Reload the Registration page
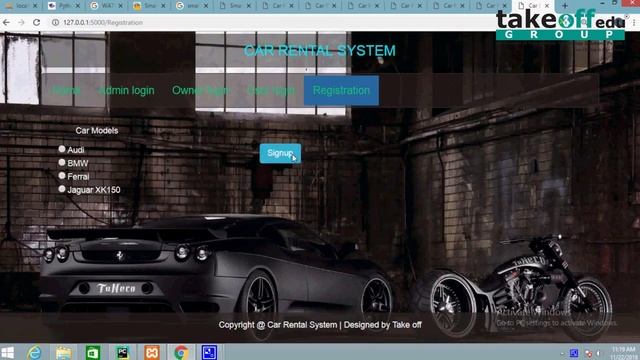Image resolution: width=640 pixels, height=360 pixels. tap(37, 22)
